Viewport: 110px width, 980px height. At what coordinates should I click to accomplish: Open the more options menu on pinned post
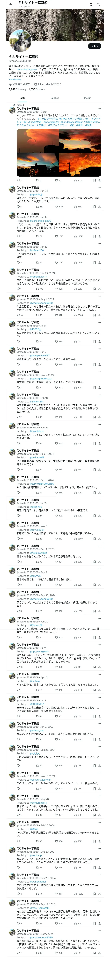tap(99, 108)
